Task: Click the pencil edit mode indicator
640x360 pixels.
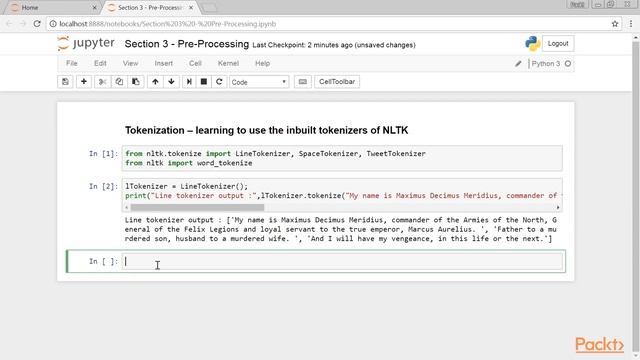Action: 518,64
